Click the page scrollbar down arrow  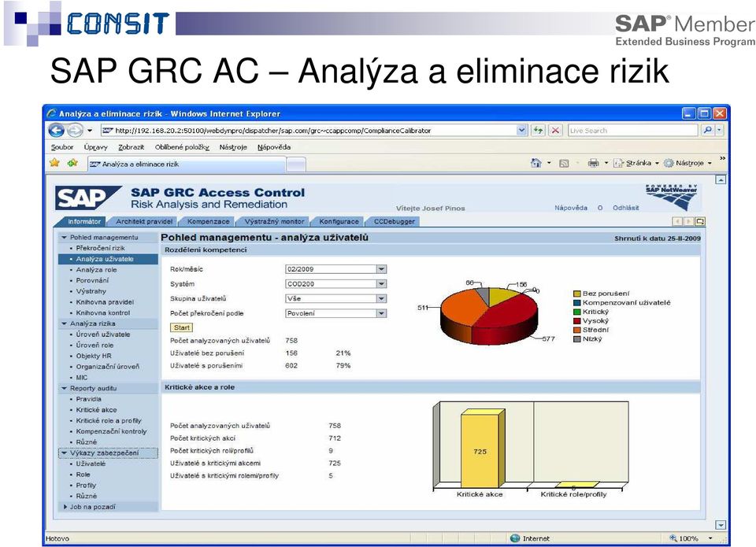[721, 525]
